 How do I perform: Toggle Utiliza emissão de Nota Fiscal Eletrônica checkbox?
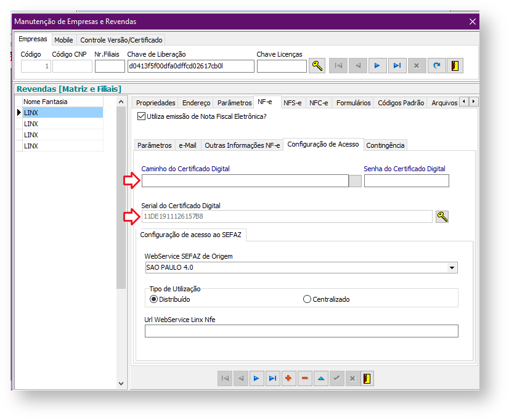coord(141,116)
